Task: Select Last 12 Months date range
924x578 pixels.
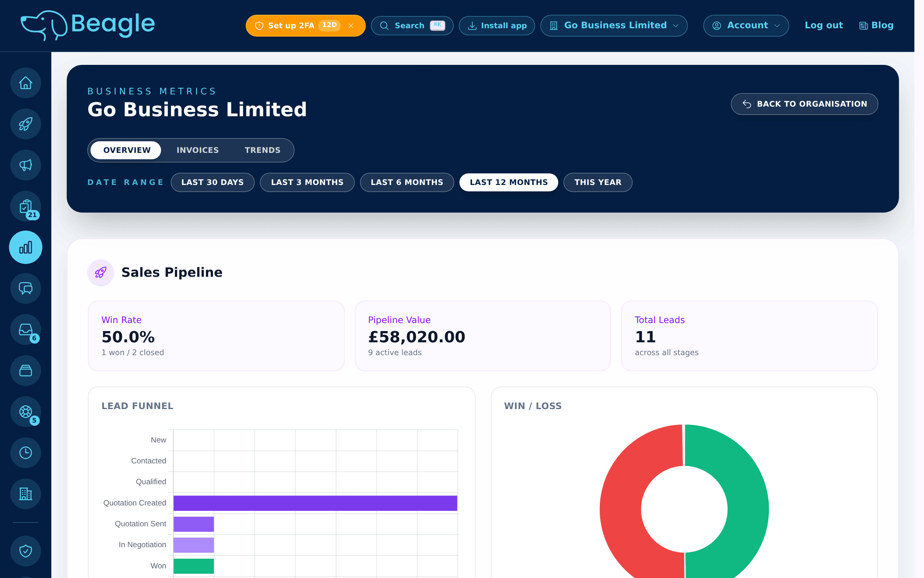Action: (x=509, y=182)
